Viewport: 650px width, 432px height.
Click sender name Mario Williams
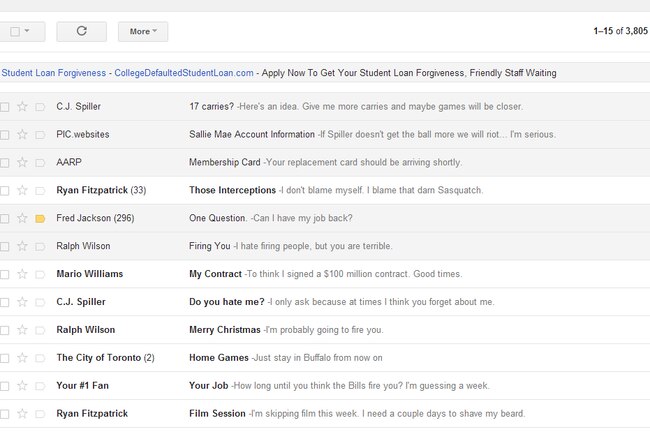coord(90,274)
